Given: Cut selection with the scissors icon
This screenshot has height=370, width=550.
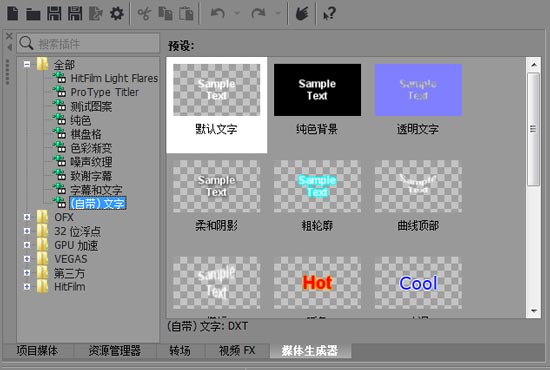Looking at the screenshot, I should click(x=144, y=14).
